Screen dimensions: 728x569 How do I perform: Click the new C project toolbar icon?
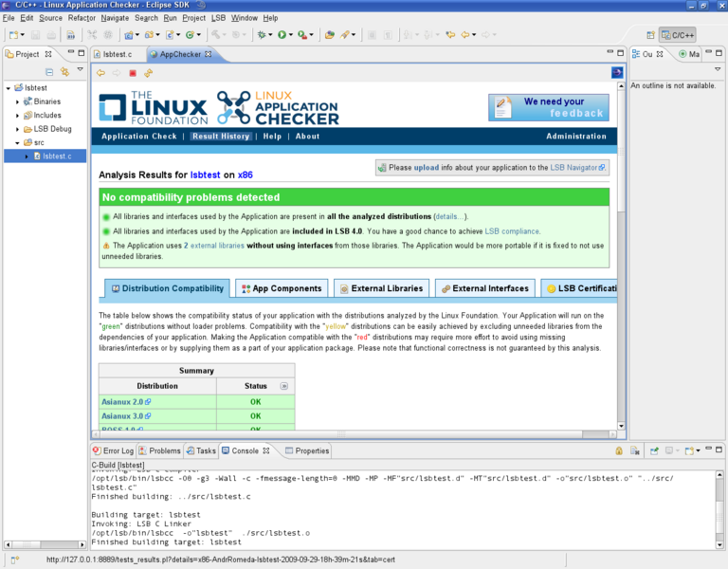129,35
